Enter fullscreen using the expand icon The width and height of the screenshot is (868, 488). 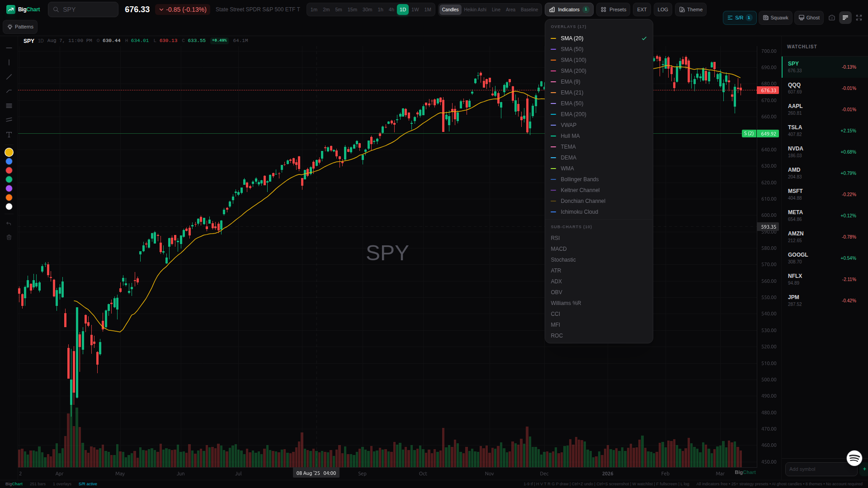859,18
